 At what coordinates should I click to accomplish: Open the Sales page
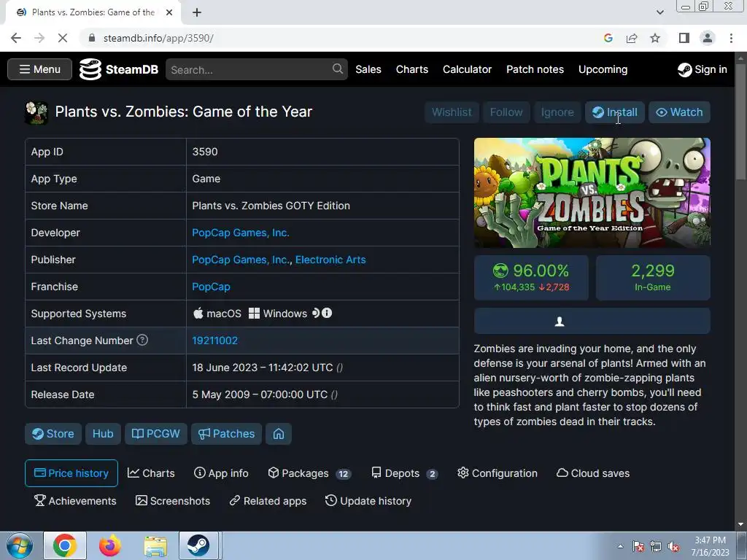pos(368,69)
